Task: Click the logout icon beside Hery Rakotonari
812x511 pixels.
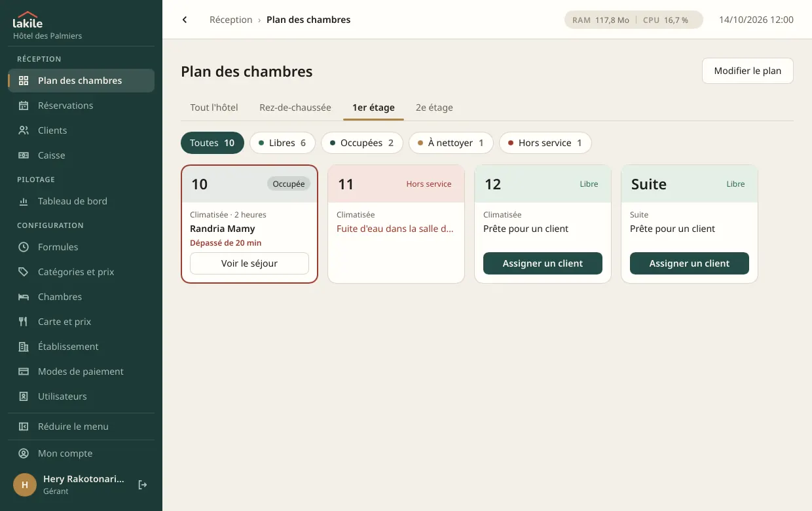Action: pyautogui.click(x=143, y=485)
